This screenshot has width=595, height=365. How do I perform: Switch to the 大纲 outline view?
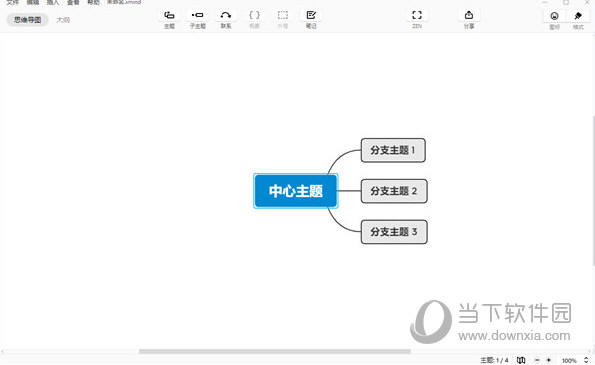[x=63, y=20]
